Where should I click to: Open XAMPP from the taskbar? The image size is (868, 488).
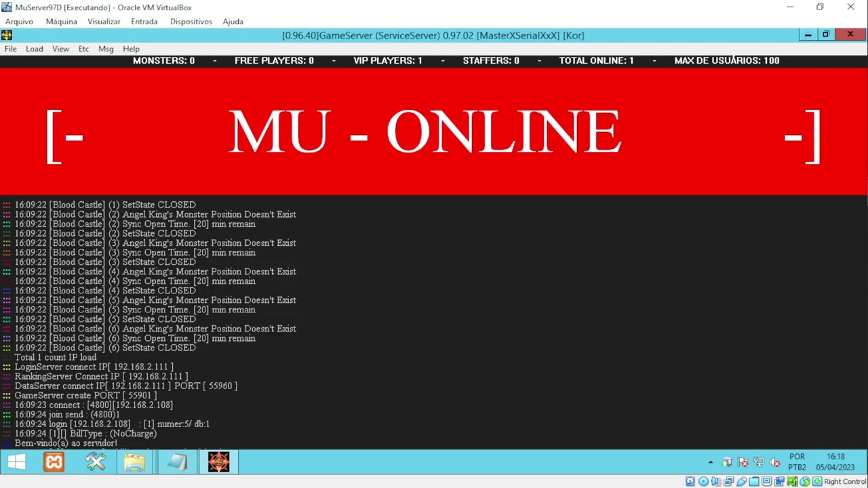tap(54, 462)
